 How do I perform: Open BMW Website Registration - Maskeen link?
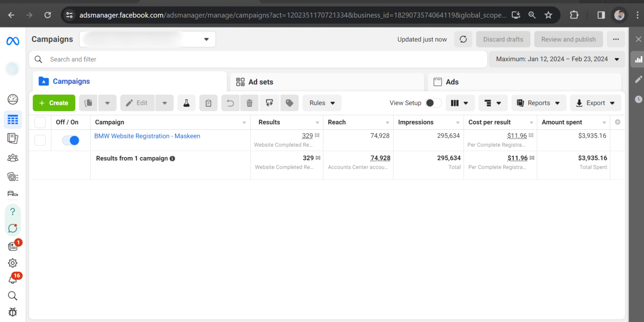pos(147,136)
